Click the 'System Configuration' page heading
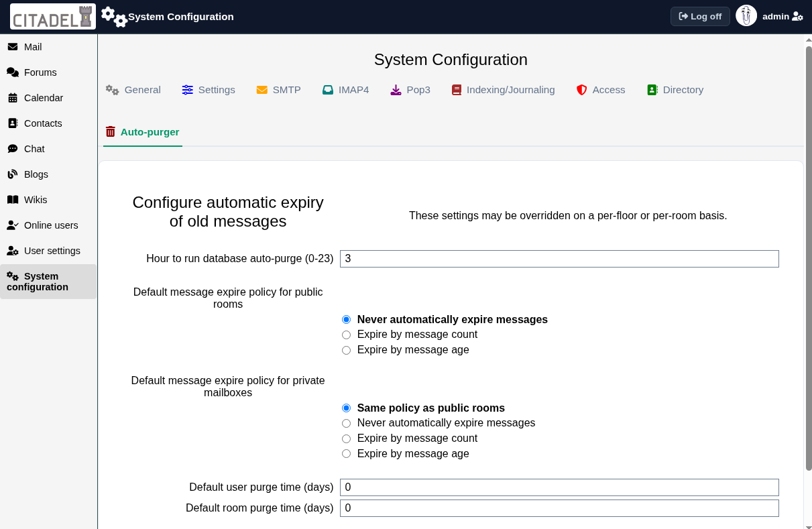This screenshot has width=812, height=529. click(451, 60)
